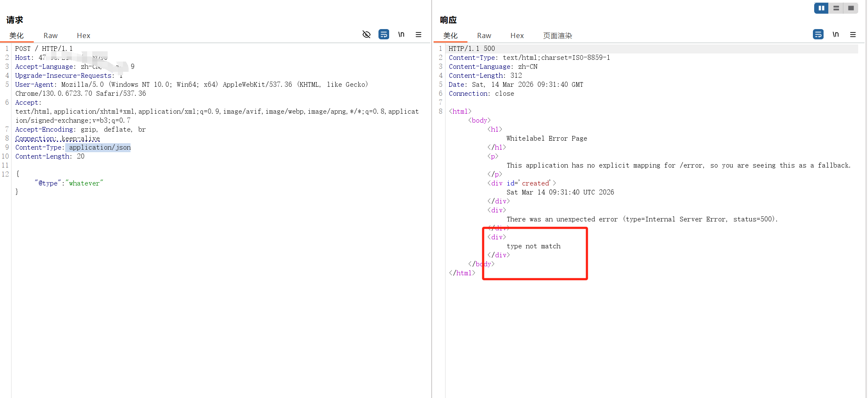Open the Hex tab in response panel

coord(517,35)
